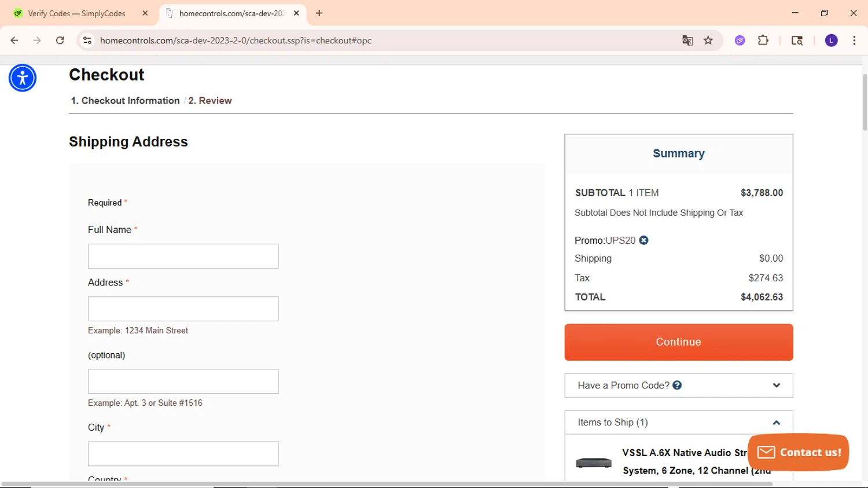The width and height of the screenshot is (868, 488).
Task: Click the orange Continue button
Action: [679, 342]
